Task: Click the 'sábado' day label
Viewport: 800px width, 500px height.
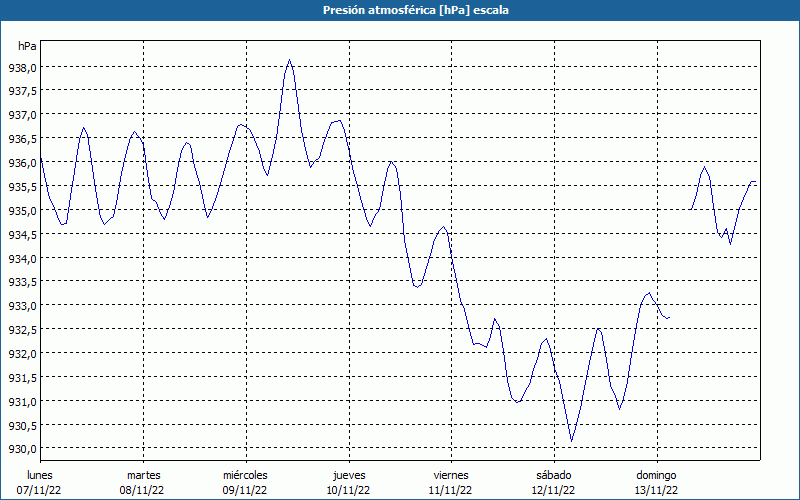Action: click(x=554, y=475)
